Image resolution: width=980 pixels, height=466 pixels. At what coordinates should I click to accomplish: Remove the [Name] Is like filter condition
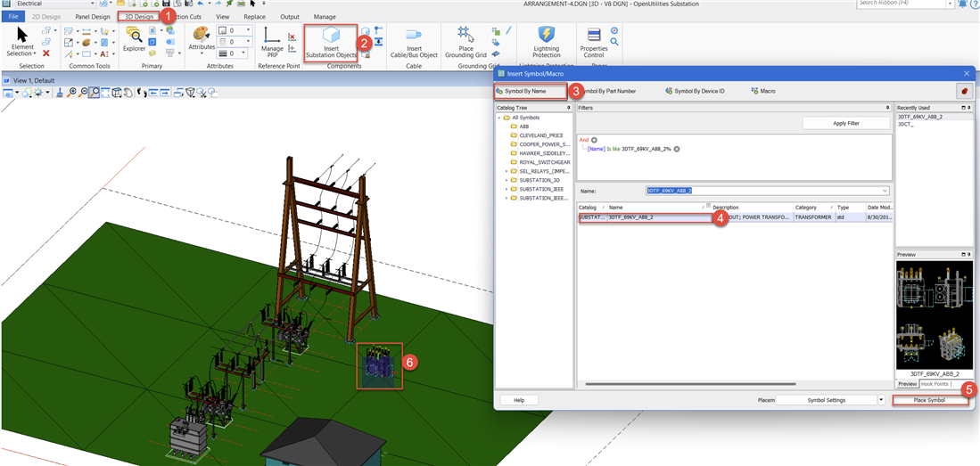pos(677,149)
